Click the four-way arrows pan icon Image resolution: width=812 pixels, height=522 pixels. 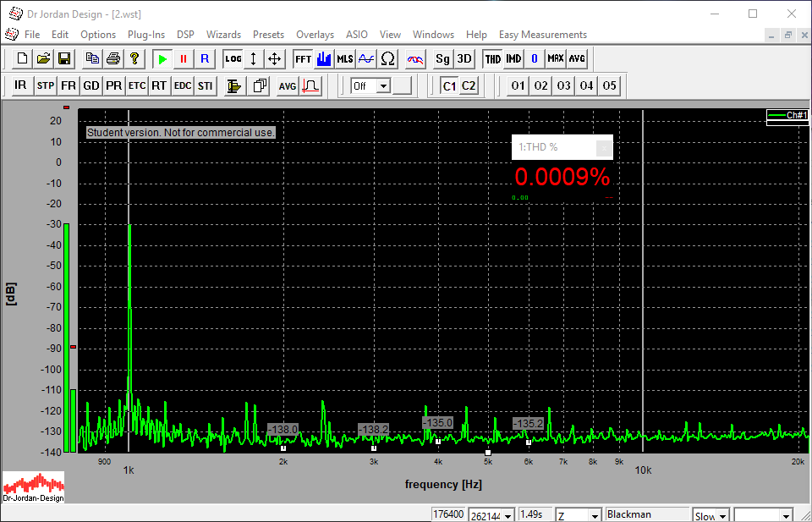coord(274,58)
